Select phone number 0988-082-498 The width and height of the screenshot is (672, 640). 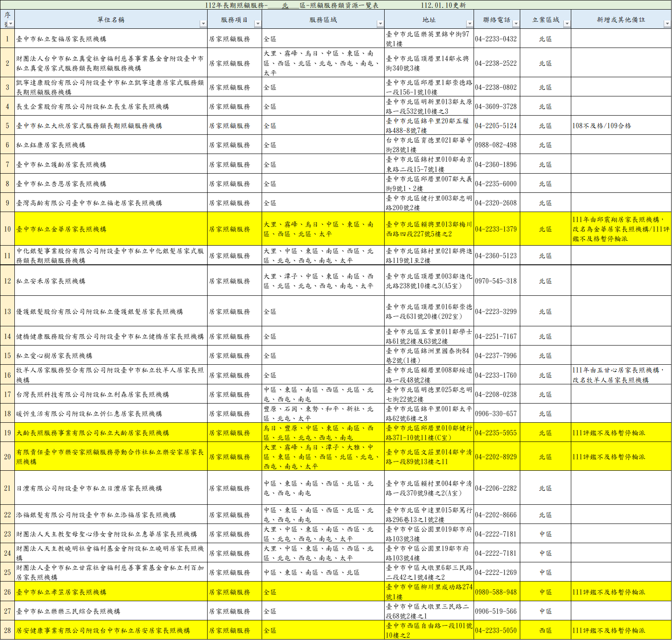coord(497,145)
